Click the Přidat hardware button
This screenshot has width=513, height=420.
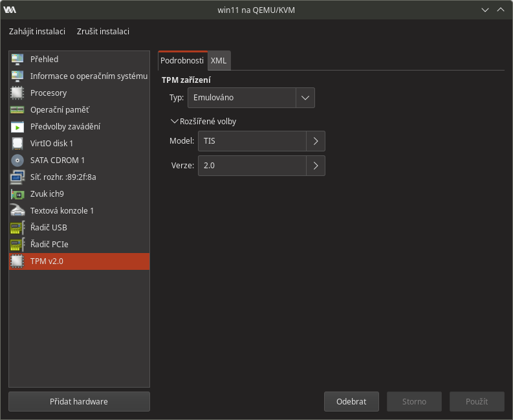[79, 401]
